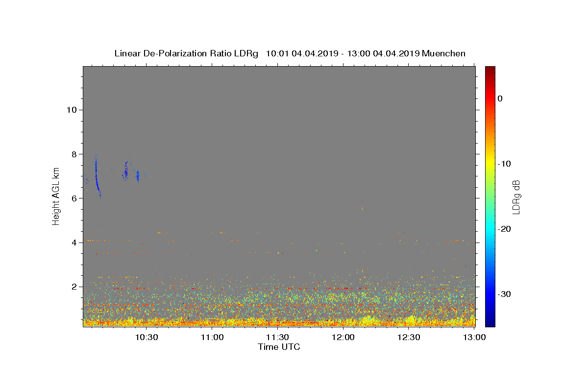Click the 12:00 time tick label
588x392 pixels.
(x=343, y=337)
